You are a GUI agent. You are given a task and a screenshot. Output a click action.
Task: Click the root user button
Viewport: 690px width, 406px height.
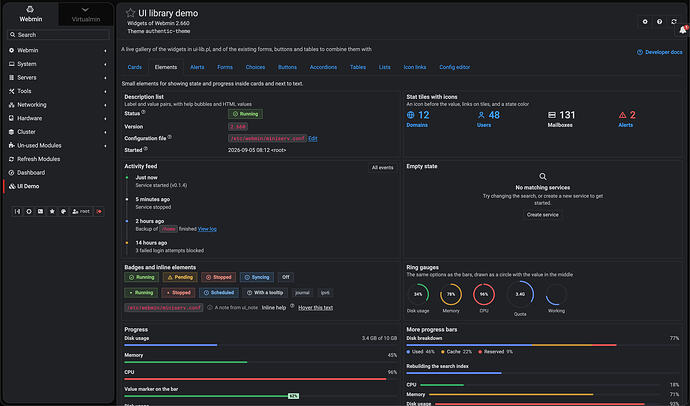81,212
